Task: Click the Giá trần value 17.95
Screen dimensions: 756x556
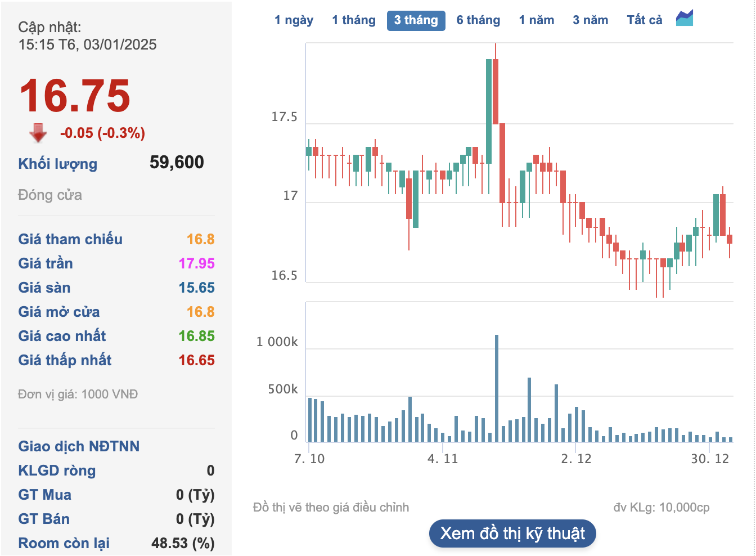Action: pos(196,263)
